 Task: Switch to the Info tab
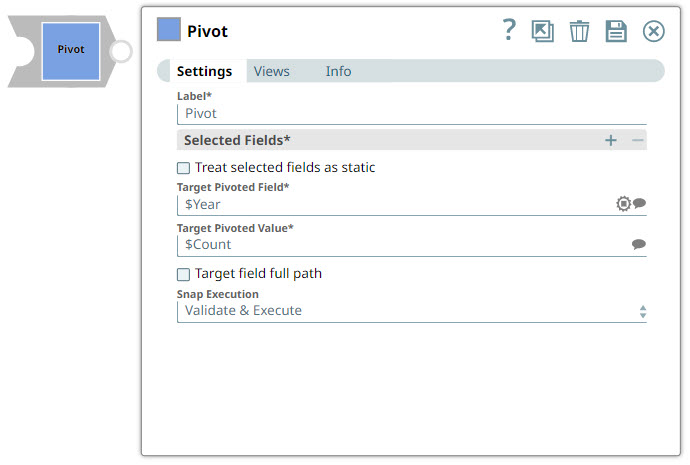coord(338,71)
